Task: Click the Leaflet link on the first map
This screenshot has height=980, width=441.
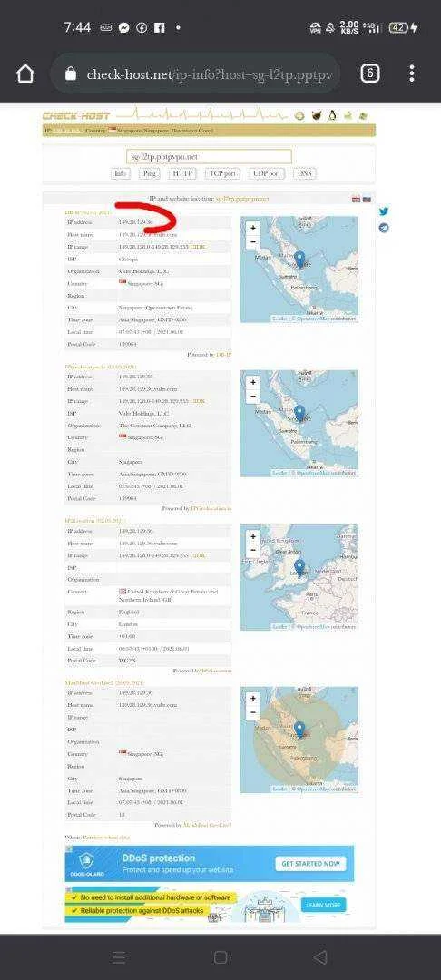Action: [279, 318]
